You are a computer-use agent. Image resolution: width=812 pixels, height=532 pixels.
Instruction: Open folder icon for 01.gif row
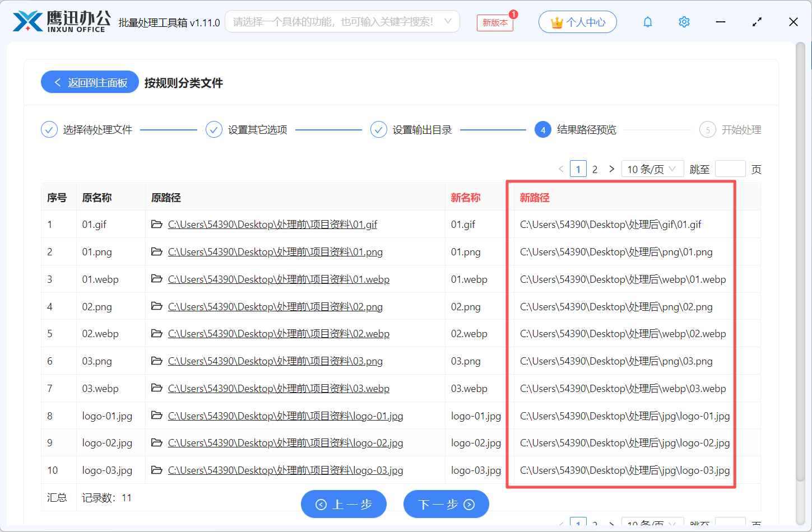click(157, 224)
